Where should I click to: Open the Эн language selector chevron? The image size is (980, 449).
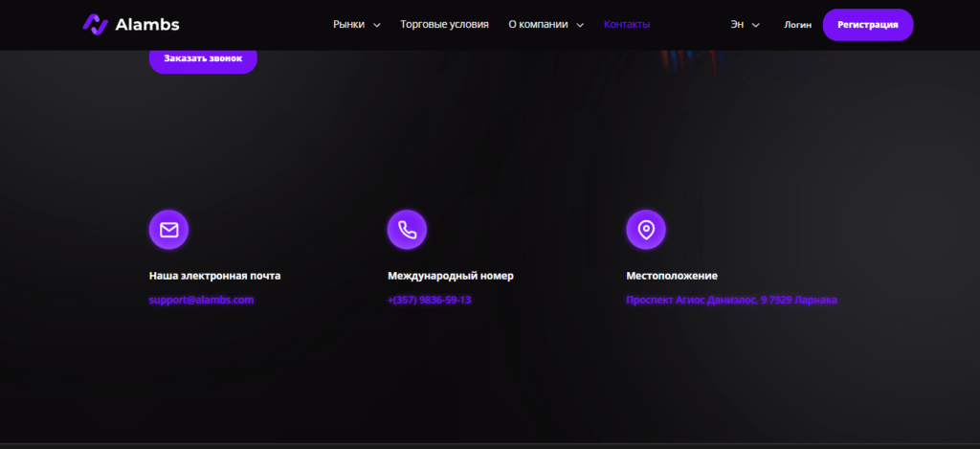pos(756,25)
